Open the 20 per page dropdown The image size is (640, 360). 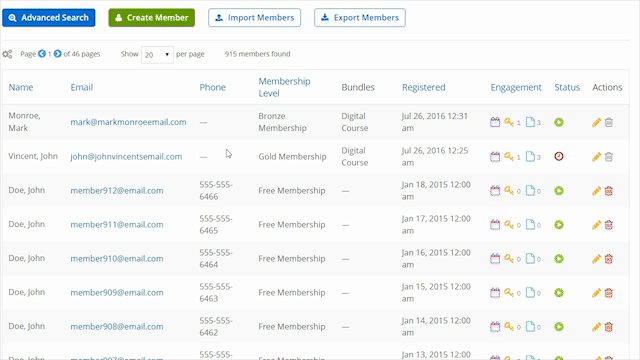point(157,54)
